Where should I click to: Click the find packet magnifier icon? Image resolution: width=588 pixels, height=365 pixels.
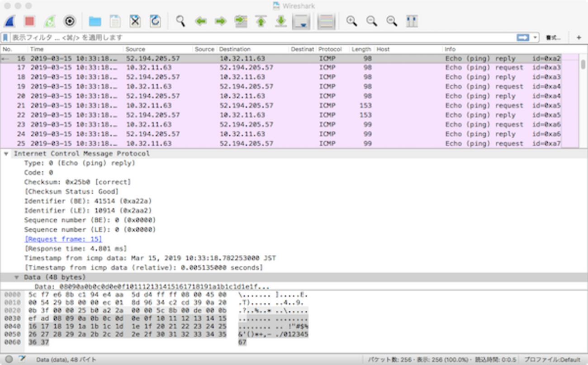click(x=180, y=21)
